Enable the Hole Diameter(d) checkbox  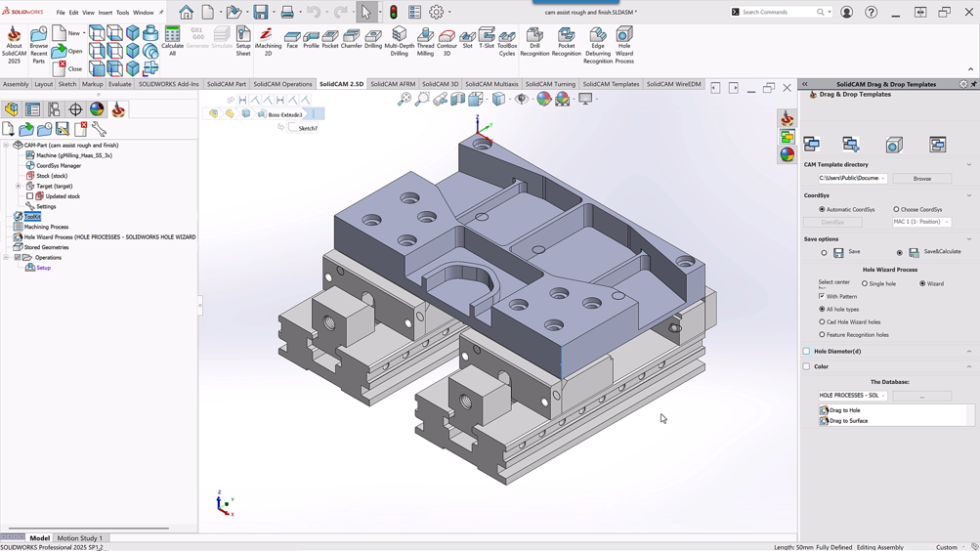pyautogui.click(x=806, y=351)
